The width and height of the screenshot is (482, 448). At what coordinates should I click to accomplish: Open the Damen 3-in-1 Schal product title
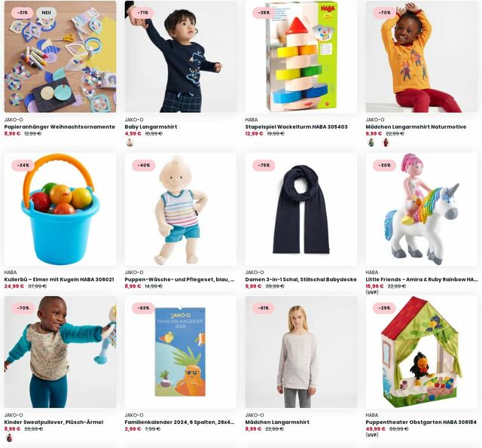tap(301, 279)
